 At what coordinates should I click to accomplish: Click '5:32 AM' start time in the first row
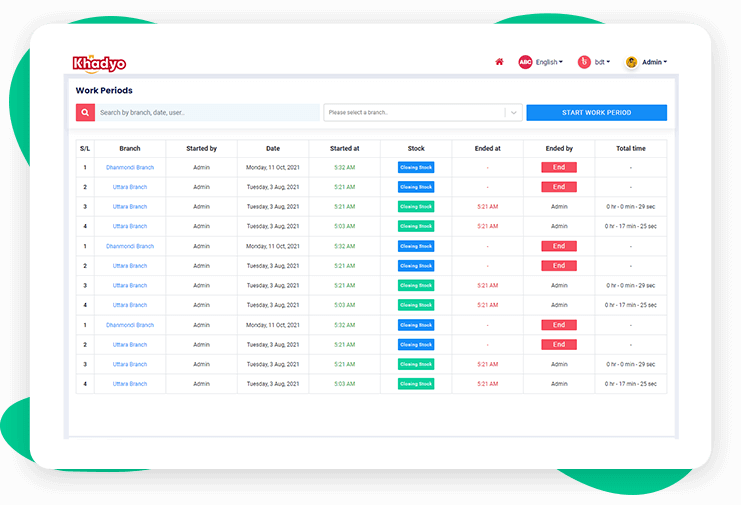click(x=345, y=167)
